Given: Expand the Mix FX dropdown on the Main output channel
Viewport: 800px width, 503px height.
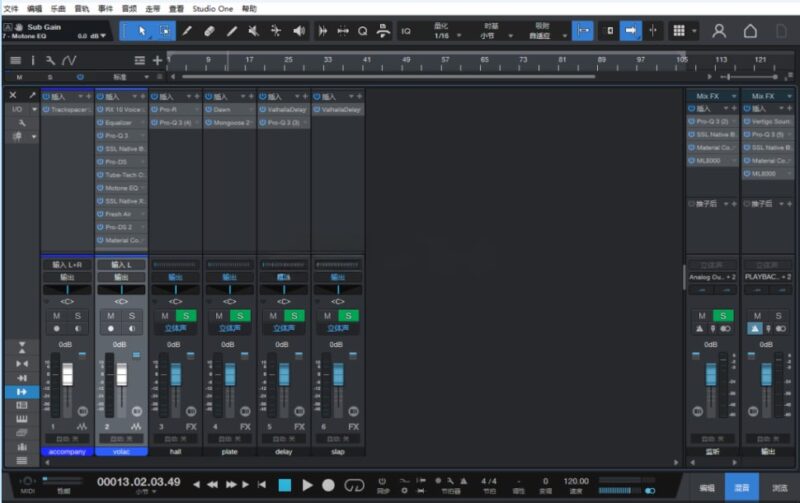Looking at the screenshot, I should [790, 96].
